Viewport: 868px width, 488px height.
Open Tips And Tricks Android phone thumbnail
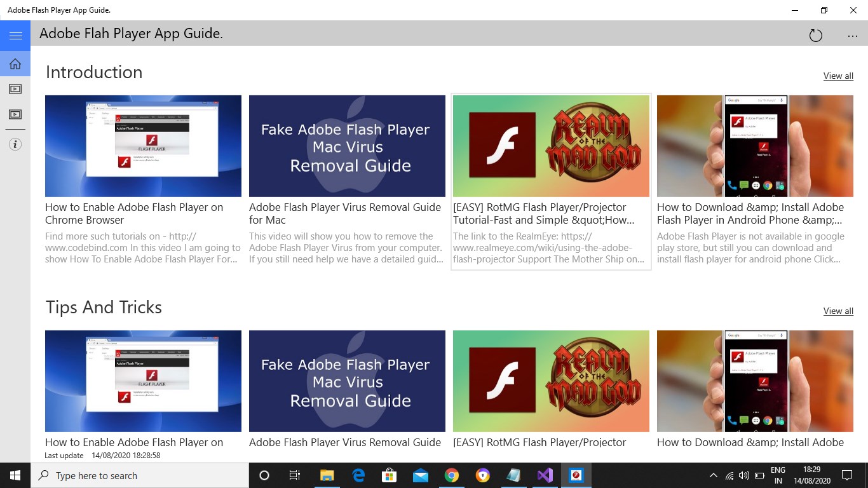pyautogui.click(x=755, y=381)
